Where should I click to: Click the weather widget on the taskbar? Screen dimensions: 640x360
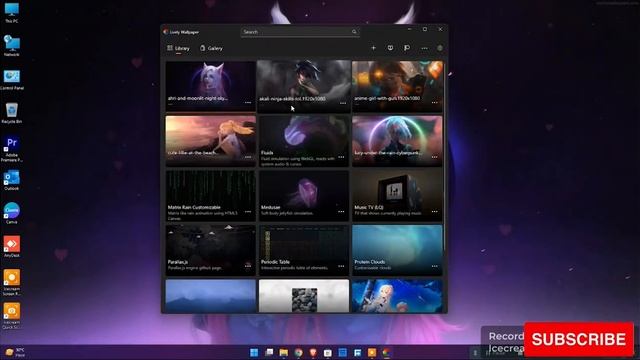(15, 352)
